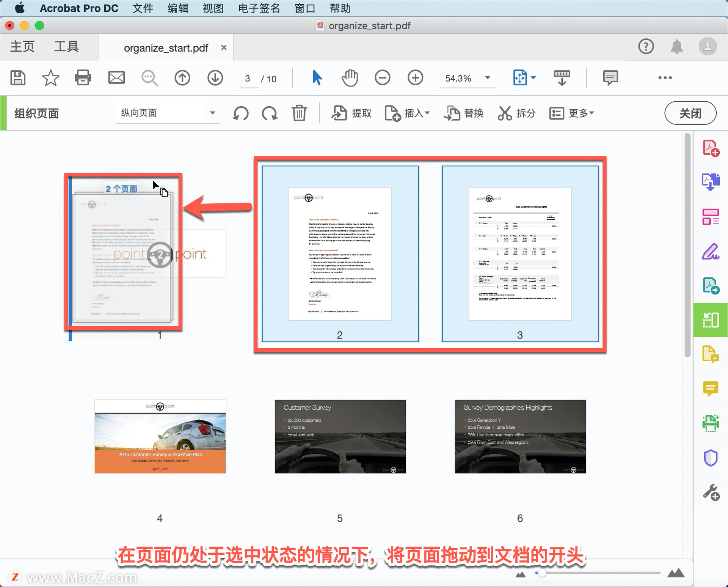
Task: Delete selected pages with trash icon
Action: [299, 113]
